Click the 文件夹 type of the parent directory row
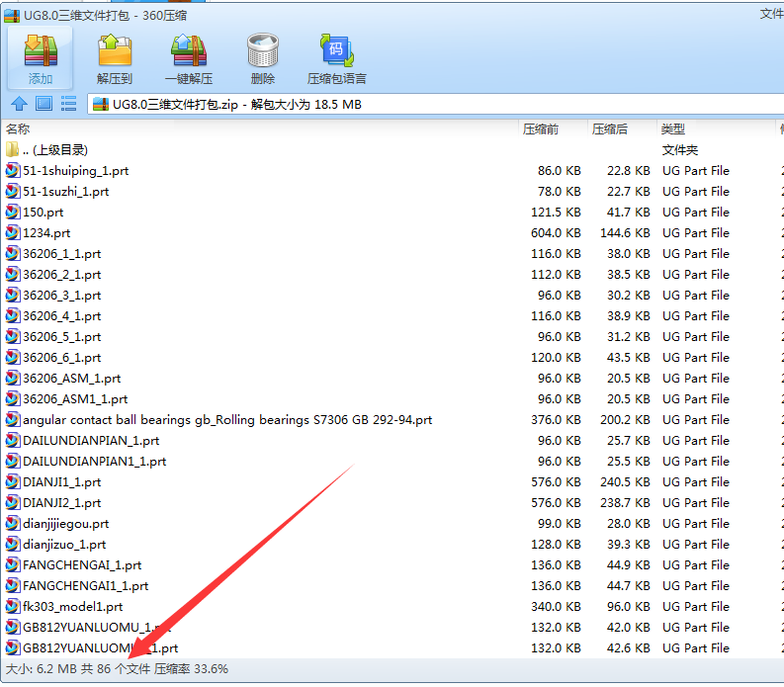 (x=680, y=149)
